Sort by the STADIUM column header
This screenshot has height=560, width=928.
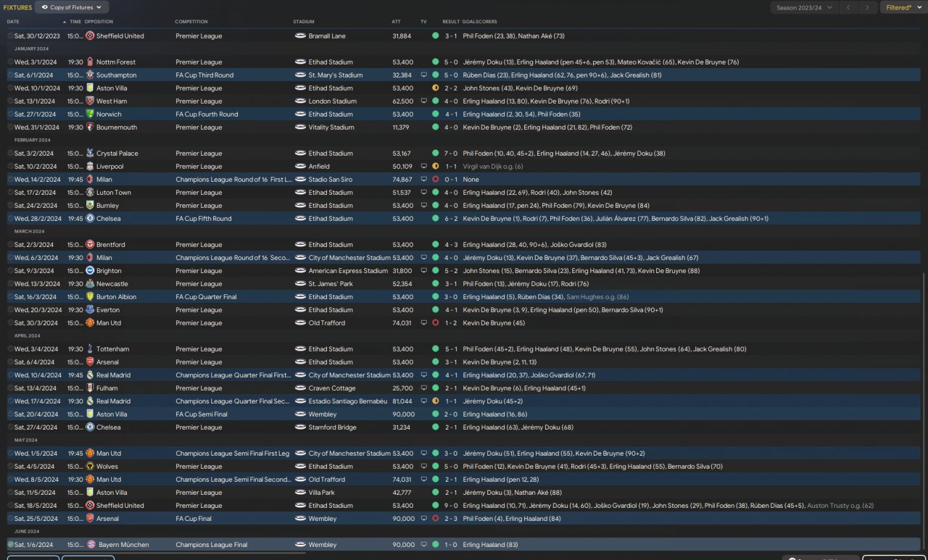point(304,22)
